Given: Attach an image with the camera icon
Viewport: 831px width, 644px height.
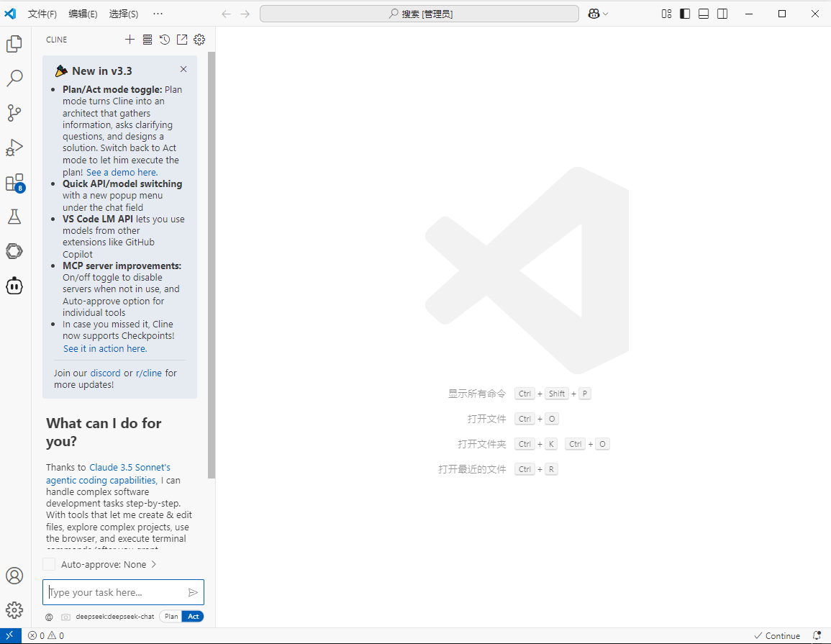Looking at the screenshot, I should pos(65,617).
